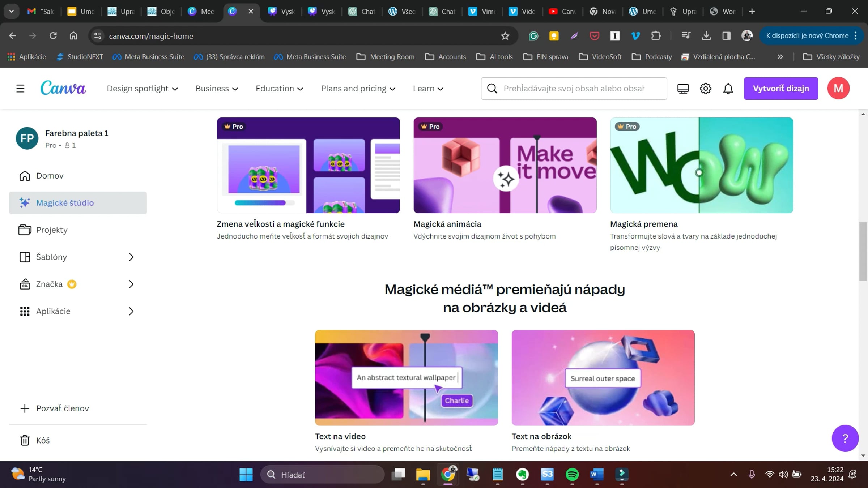Click the purple help question mark button

(845, 438)
